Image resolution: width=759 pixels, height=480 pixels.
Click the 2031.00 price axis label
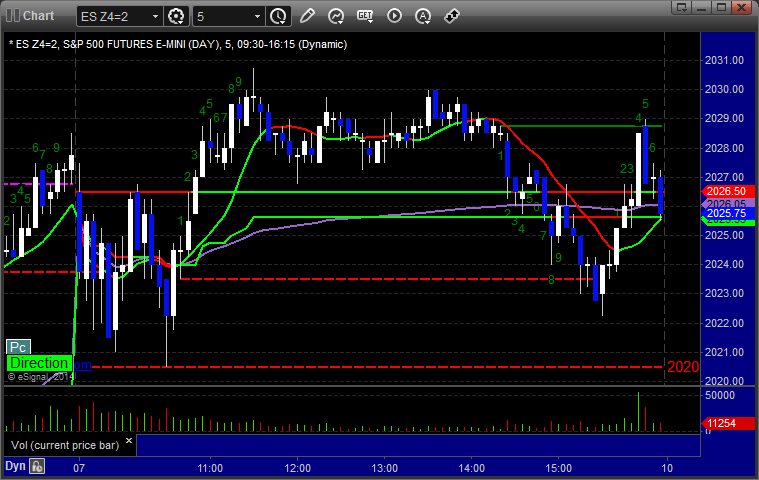(x=724, y=60)
